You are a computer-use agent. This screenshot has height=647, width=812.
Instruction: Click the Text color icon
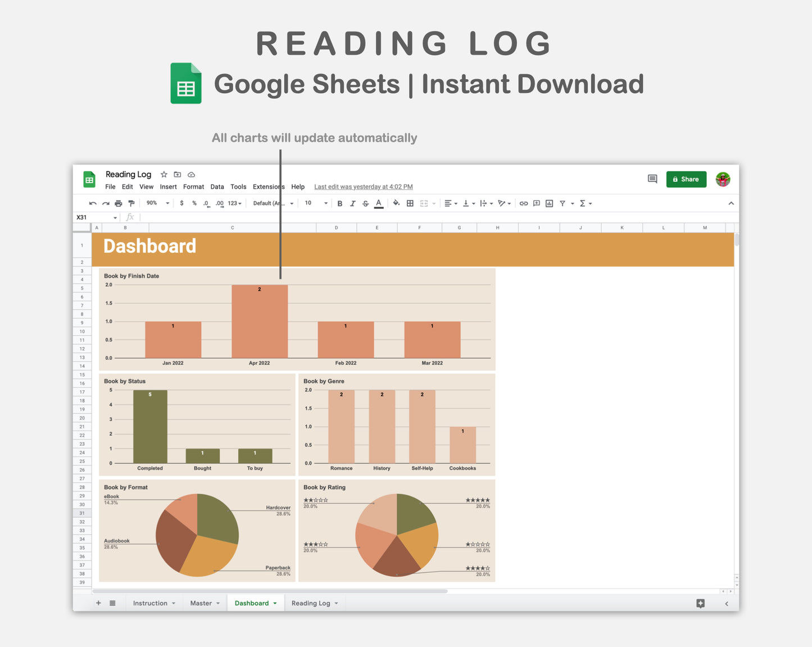coord(379,203)
